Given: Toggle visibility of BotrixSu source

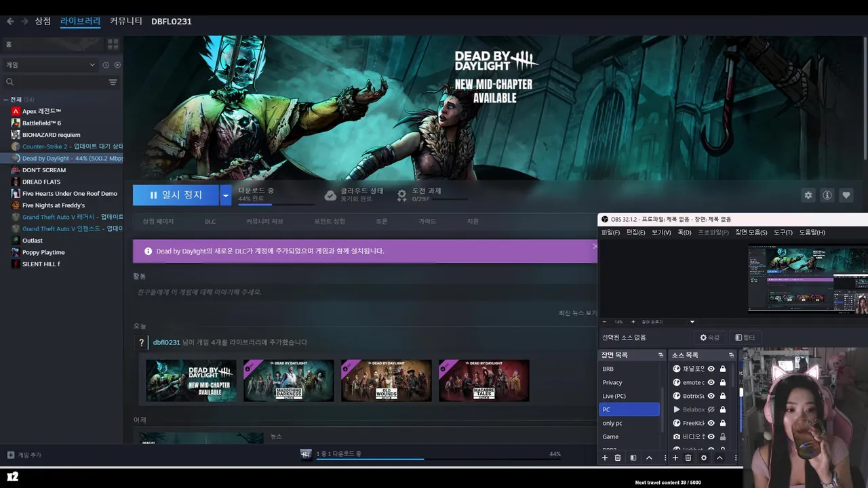Looking at the screenshot, I should pyautogui.click(x=711, y=396).
